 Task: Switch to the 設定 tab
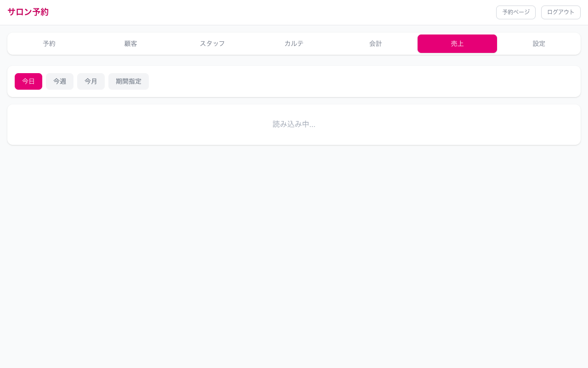point(539,44)
